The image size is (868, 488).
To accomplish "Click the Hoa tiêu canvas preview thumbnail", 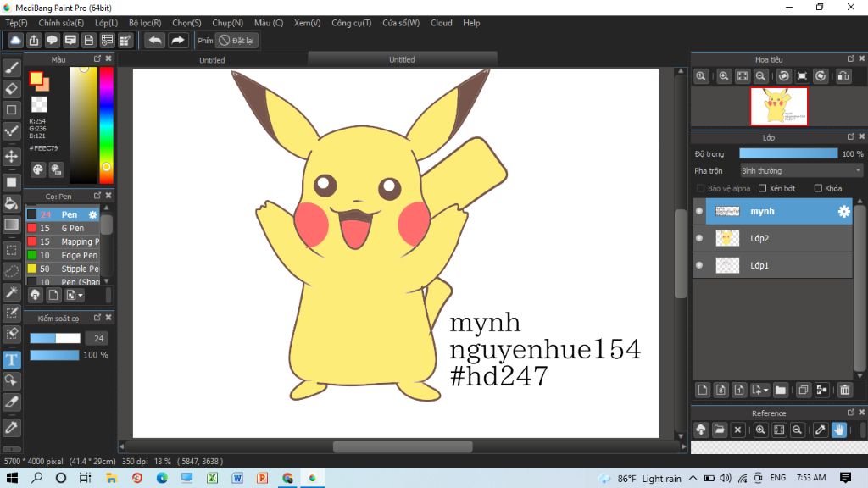I will 778,106.
